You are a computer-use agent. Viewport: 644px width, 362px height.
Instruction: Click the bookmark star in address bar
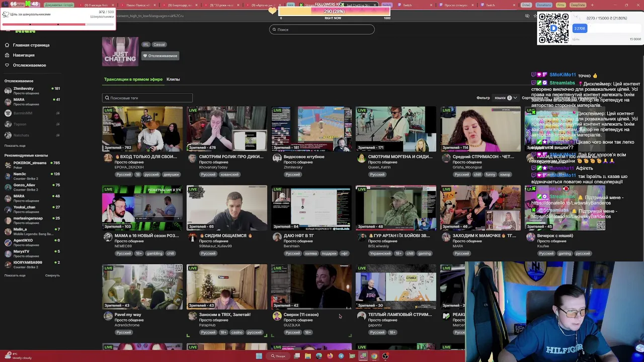(534, 16)
